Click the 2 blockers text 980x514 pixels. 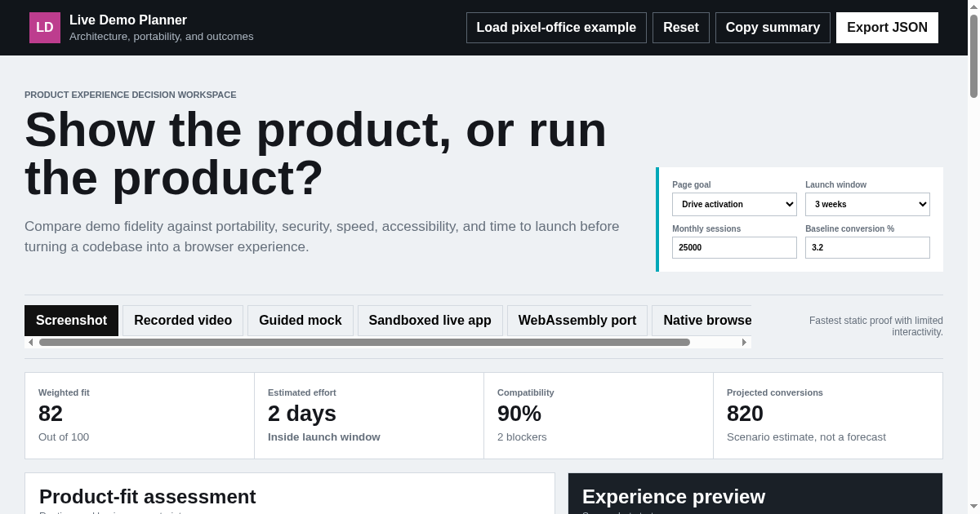coord(522,437)
